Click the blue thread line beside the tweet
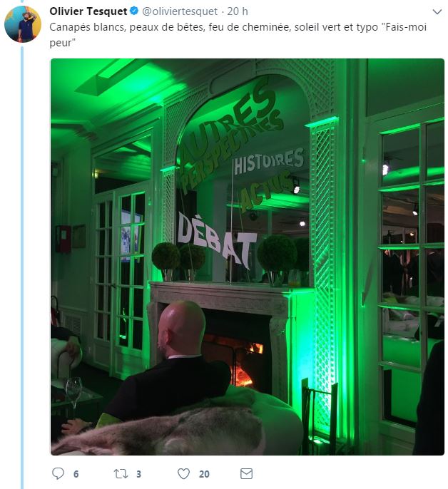 [x=22, y=267]
